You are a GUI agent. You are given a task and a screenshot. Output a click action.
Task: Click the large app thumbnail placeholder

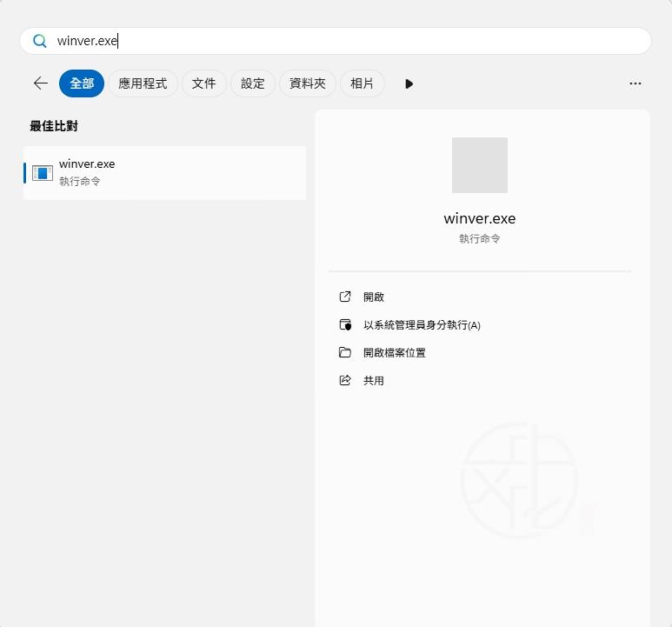click(x=480, y=165)
